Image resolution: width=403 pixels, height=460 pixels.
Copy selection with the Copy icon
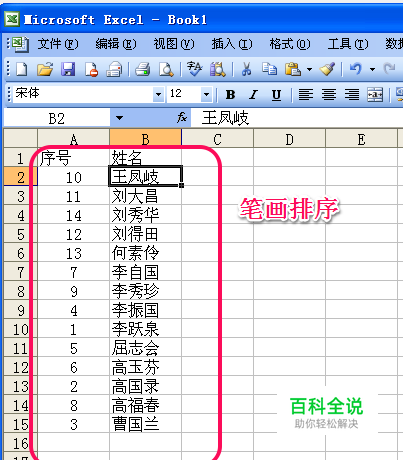pyautogui.click(x=269, y=69)
